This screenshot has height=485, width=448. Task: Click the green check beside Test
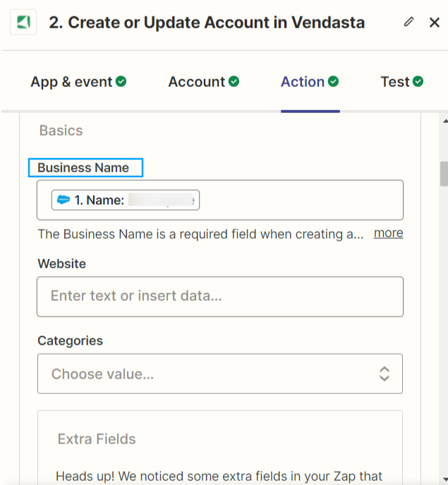tap(418, 82)
